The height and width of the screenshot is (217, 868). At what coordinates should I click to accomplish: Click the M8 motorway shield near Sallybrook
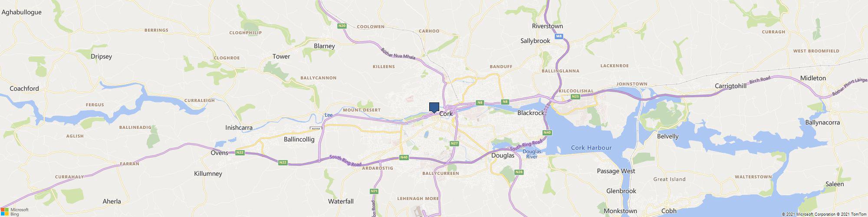559,36
